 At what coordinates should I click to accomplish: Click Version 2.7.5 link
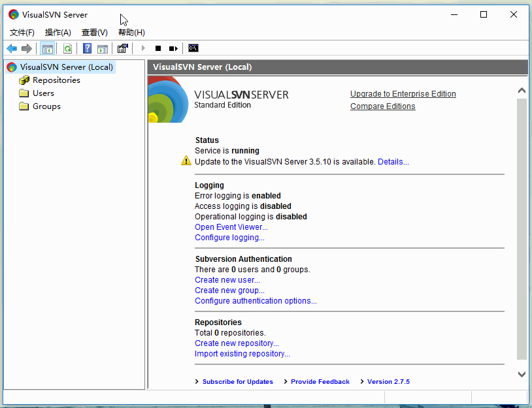(388, 382)
